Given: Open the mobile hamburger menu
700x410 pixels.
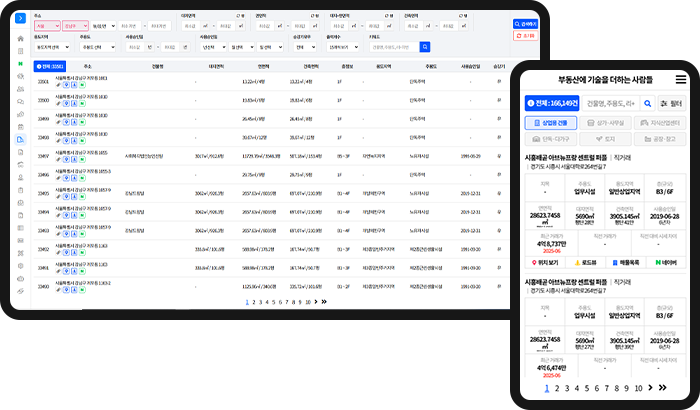Looking at the screenshot, I should 679,79.
